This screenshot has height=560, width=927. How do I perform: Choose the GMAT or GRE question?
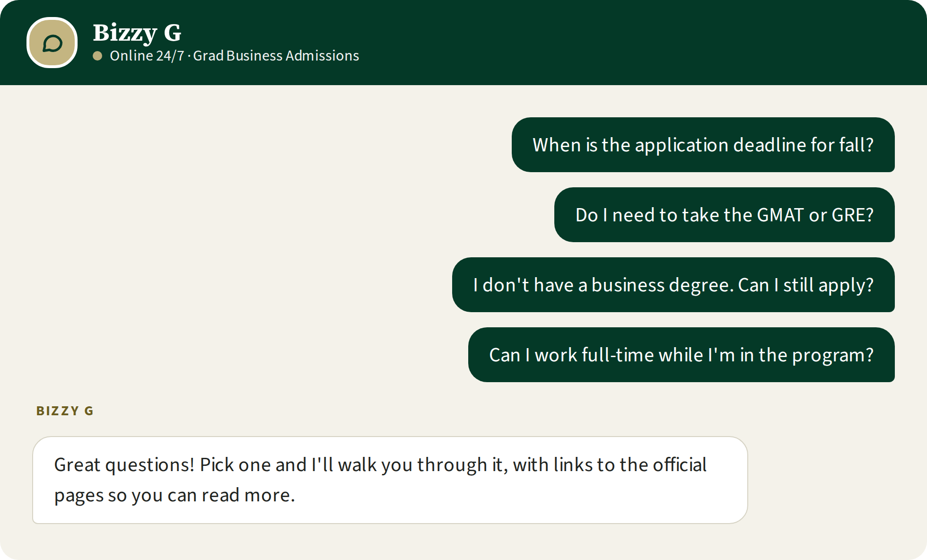pos(724,215)
